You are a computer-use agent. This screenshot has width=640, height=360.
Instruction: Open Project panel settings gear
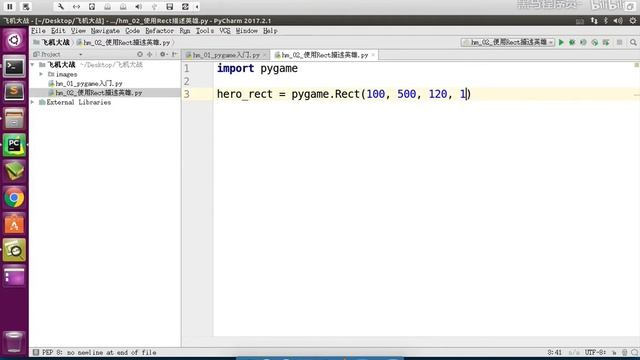point(163,54)
